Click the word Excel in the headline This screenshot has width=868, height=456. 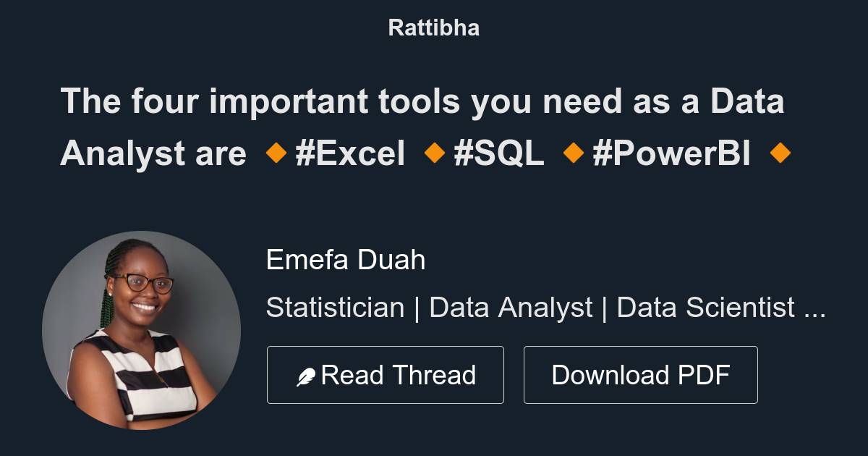click(x=362, y=153)
